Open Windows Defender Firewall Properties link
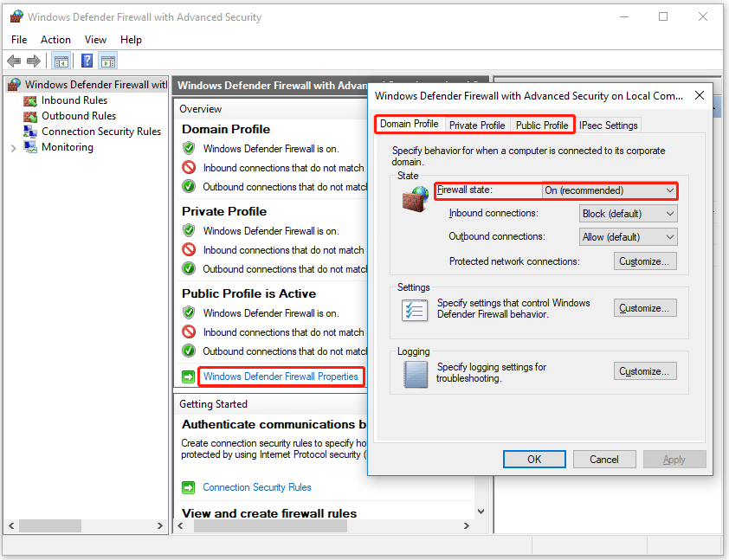 281,377
